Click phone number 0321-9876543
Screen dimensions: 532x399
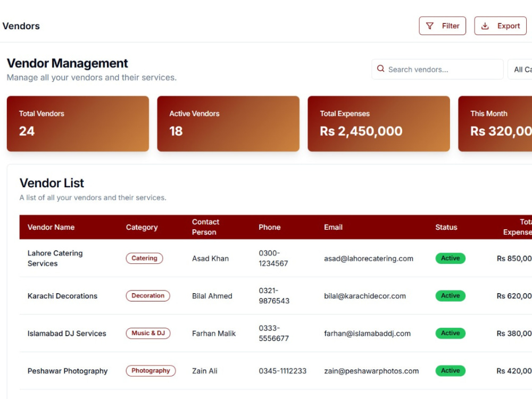coord(274,296)
